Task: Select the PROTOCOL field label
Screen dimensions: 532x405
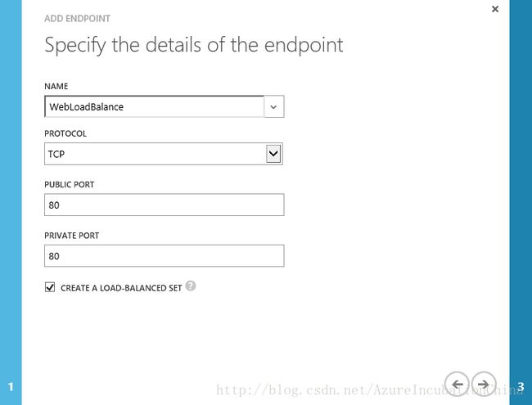Action: click(x=65, y=133)
